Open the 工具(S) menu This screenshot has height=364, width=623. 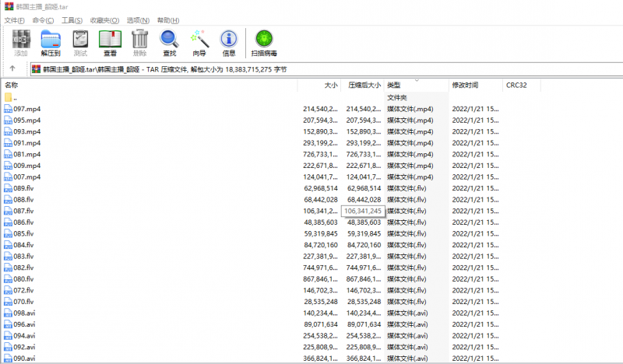(x=72, y=19)
